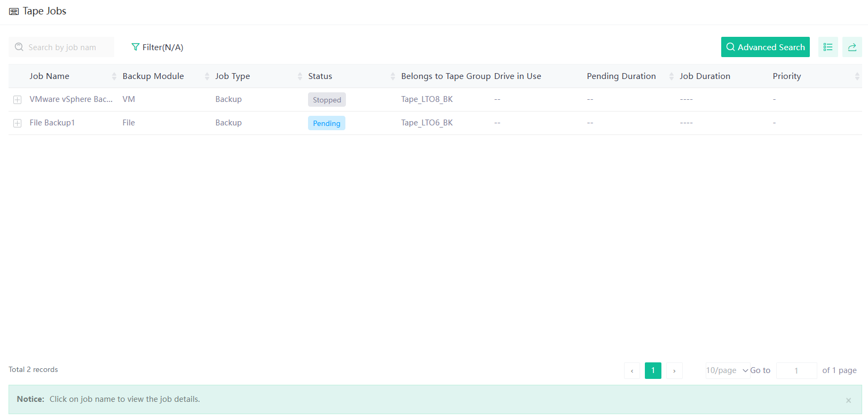Click the Filter funnel icon
Screen dimensions: 868x420
[x=136, y=47]
